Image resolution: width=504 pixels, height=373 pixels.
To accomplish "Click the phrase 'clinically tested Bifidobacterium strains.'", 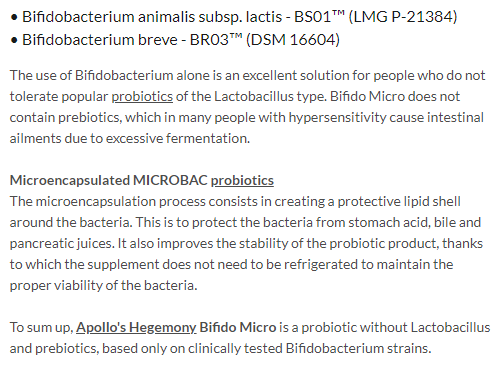I will (310, 349).
